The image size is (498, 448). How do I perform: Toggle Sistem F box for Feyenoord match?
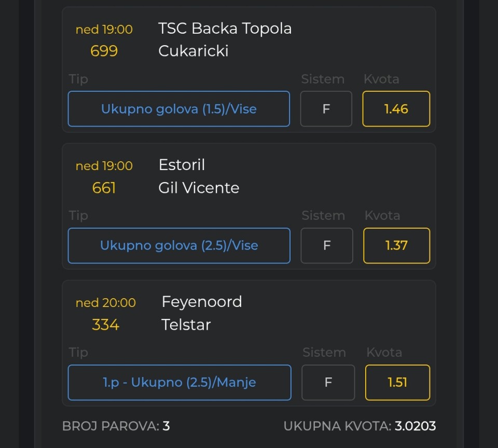pos(328,383)
